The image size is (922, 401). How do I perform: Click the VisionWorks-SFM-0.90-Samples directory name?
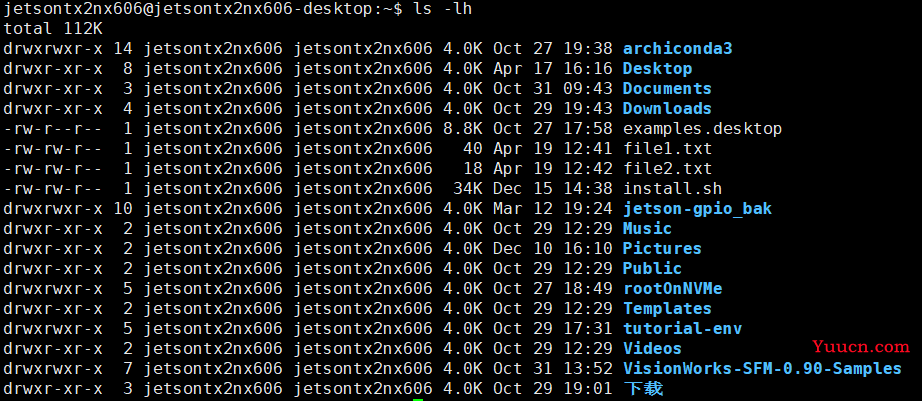click(762, 368)
